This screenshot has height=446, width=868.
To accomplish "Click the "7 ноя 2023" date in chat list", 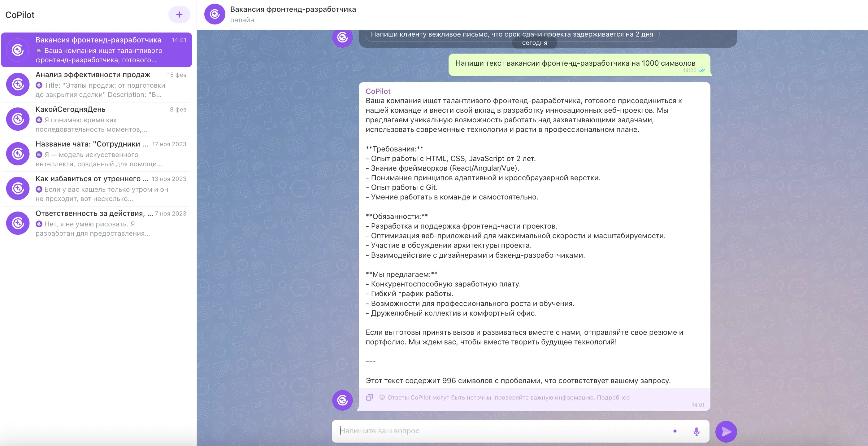I will coord(171,214).
